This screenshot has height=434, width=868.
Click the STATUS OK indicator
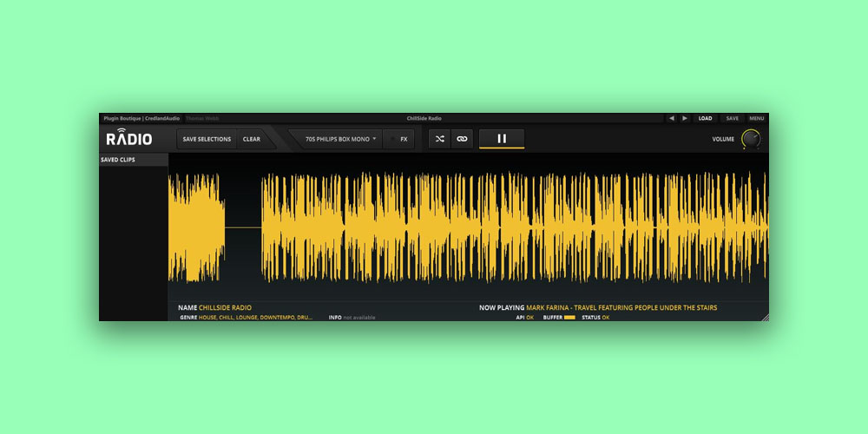point(595,318)
